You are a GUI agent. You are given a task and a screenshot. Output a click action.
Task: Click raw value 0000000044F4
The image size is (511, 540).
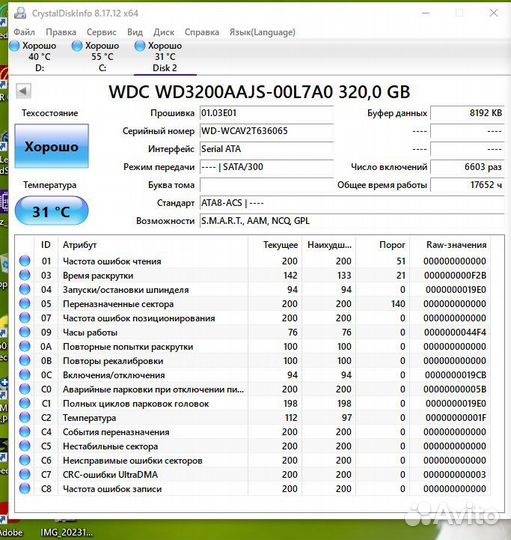(x=455, y=332)
